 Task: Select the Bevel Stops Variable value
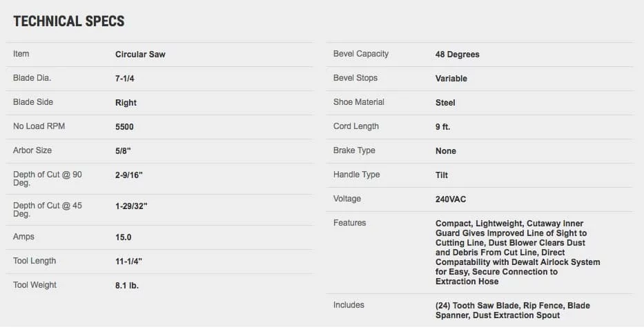tap(451, 79)
